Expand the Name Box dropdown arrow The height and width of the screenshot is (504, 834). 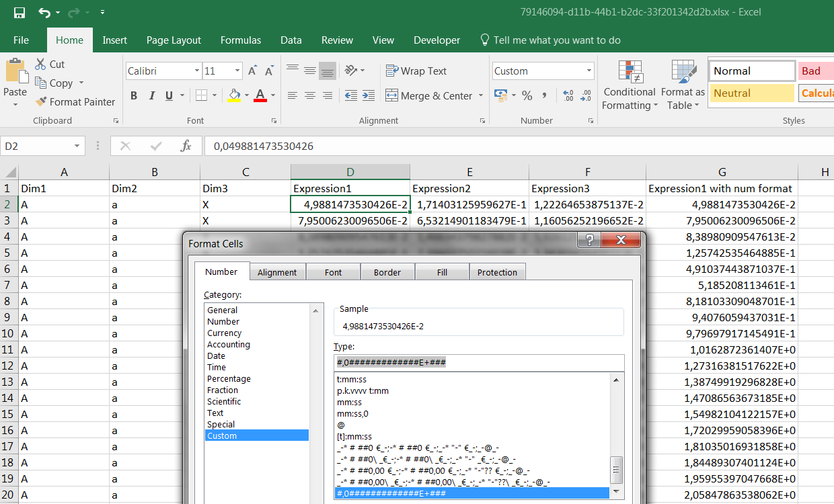[x=77, y=146]
